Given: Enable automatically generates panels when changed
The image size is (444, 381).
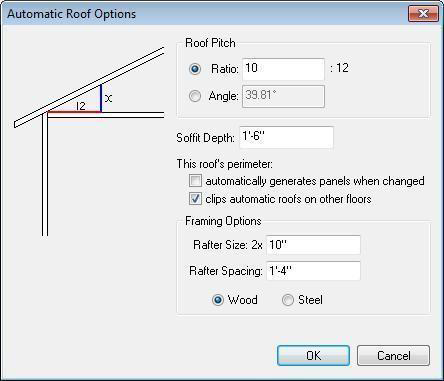Looking at the screenshot, I should click(x=195, y=181).
